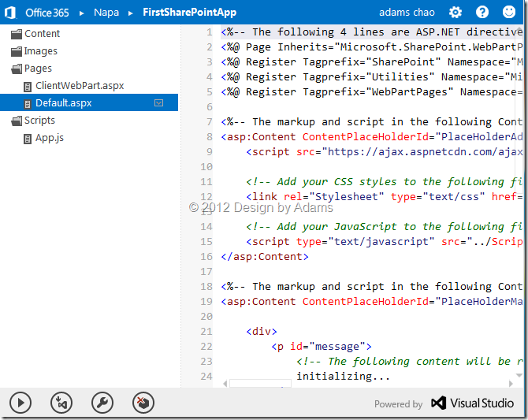Viewport: 528px width, 420px height.
Task: Click the ClientWebPart.aspx file icon
Action: click(28, 87)
